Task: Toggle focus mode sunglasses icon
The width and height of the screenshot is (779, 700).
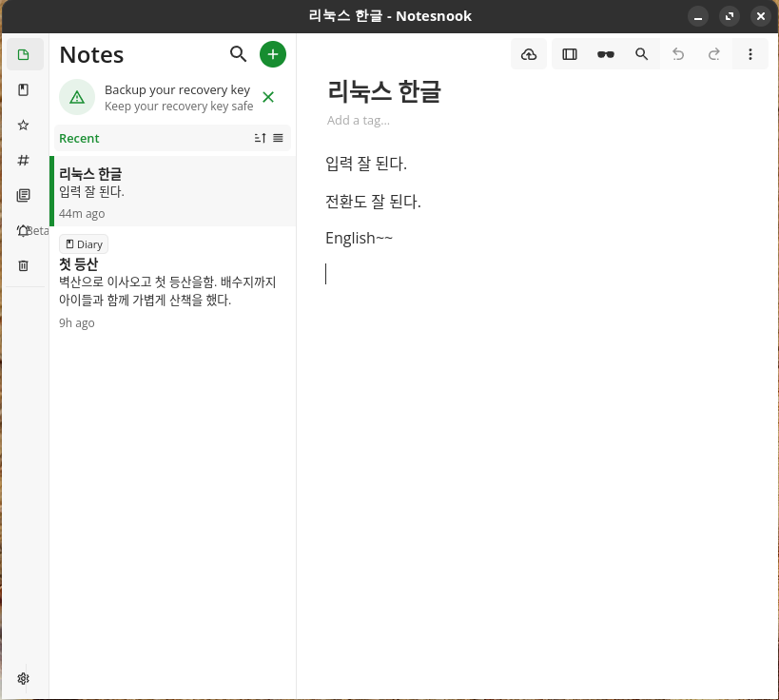Action: click(x=606, y=54)
